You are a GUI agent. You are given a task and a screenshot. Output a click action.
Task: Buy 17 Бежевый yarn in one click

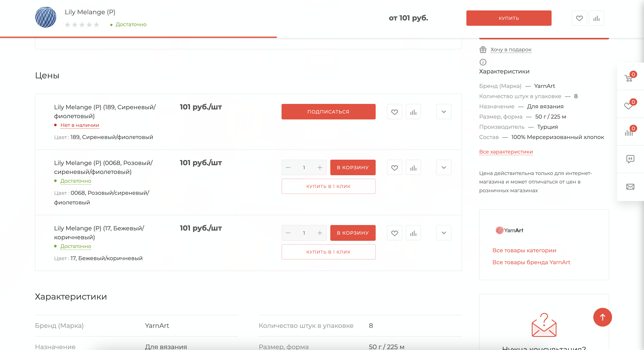coord(328,252)
